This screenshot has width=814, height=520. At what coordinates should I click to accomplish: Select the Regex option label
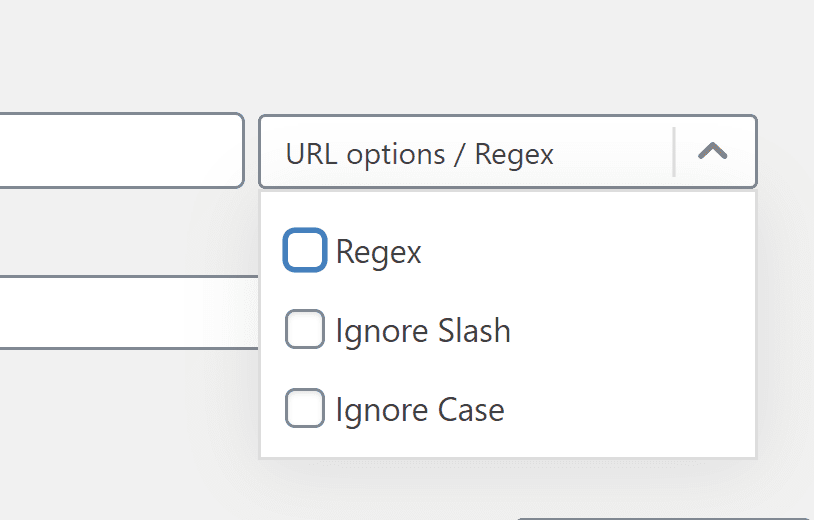click(x=378, y=252)
